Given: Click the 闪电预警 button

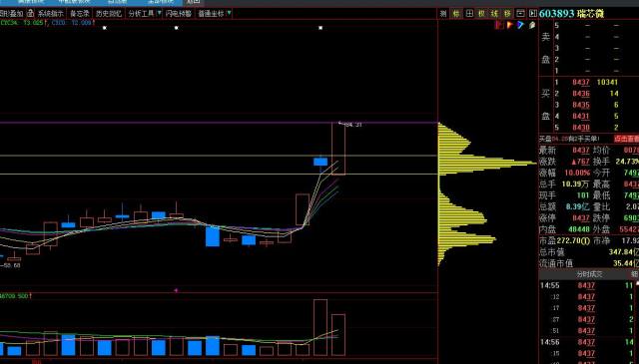Looking at the screenshot, I should tap(179, 13).
